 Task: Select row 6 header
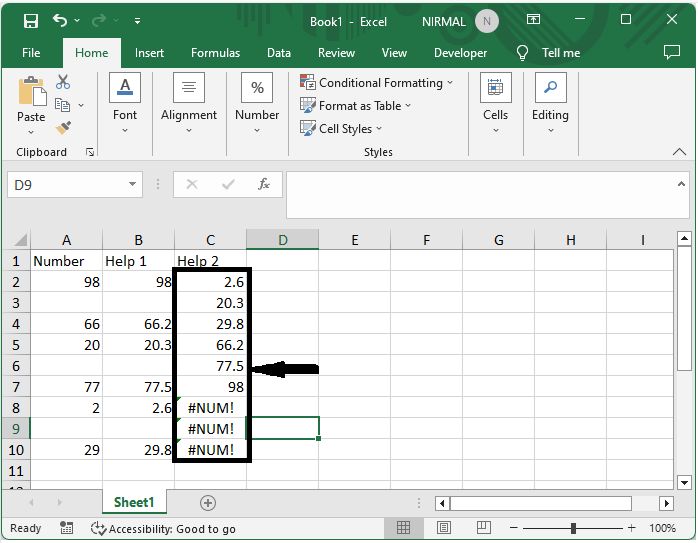click(x=16, y=366)
